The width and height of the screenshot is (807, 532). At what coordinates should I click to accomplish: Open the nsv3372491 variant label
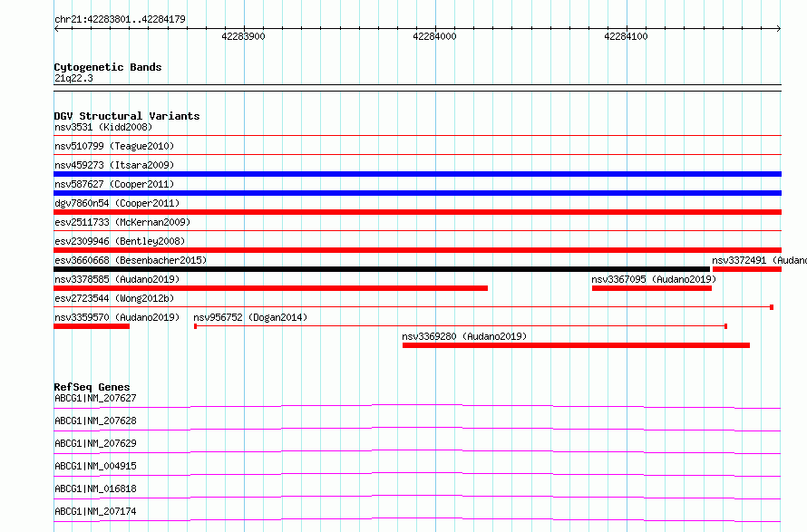tap(759, 260)
